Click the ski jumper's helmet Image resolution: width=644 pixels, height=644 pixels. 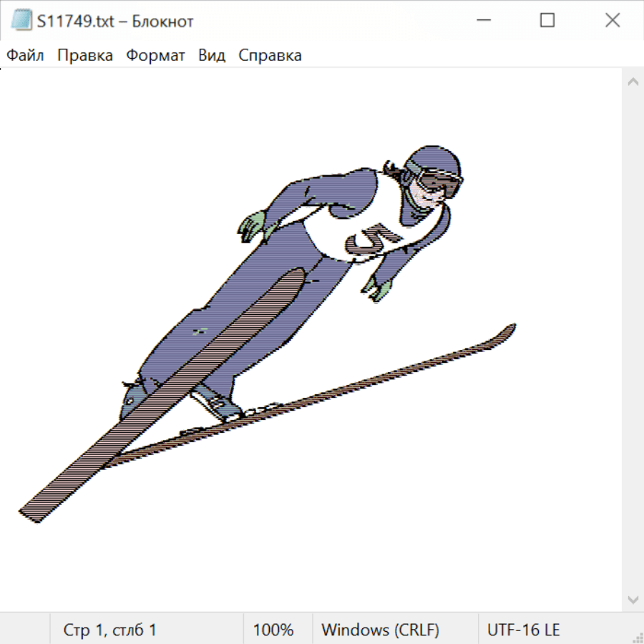(431, 160)
